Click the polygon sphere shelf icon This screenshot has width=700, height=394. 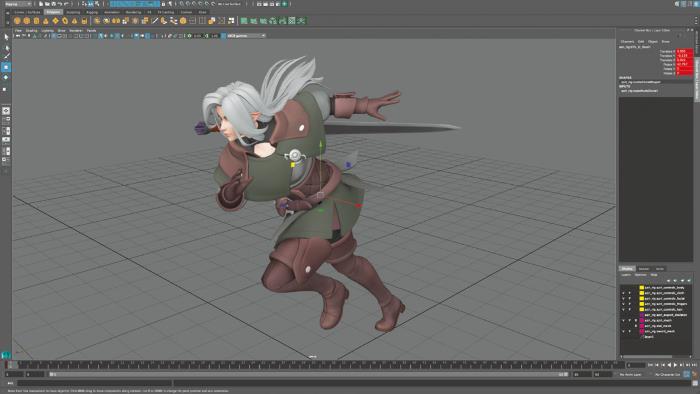coord(17,21)
